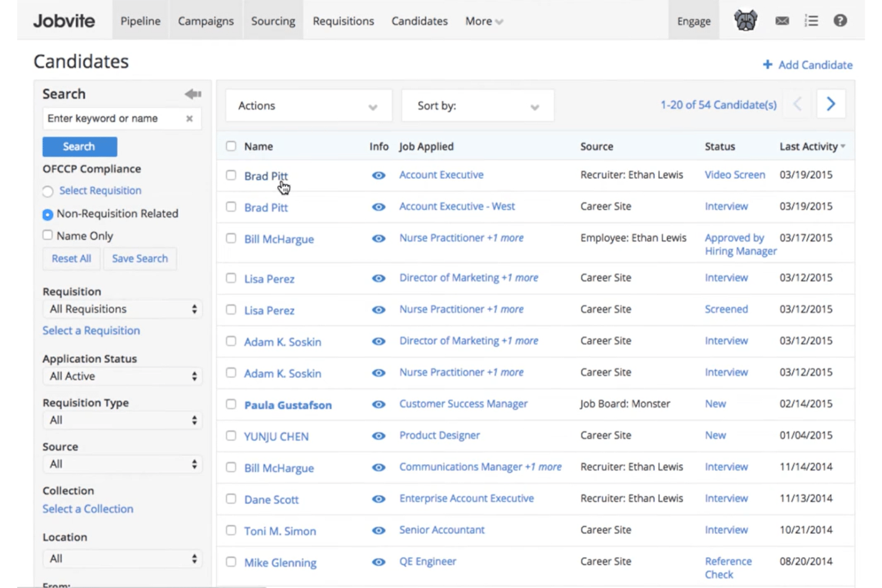Select the Select Requisition radio button
The height and width of the screenshot is (588, 882).
pos(48,191)
